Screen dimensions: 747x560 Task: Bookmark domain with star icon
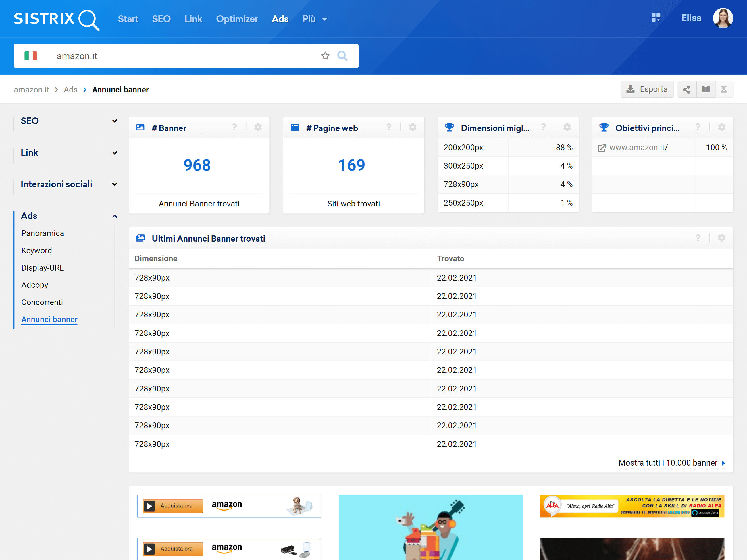click(x=325, y=56)
